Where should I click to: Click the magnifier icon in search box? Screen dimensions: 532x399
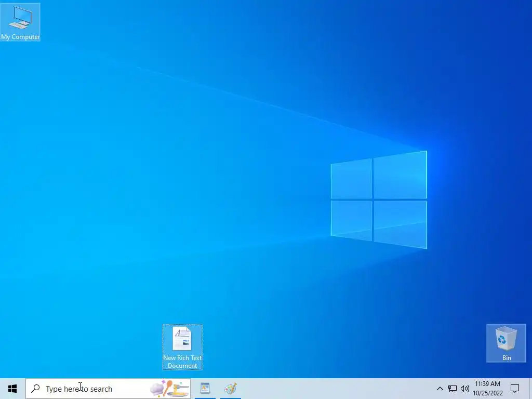(x=36, y=389)
